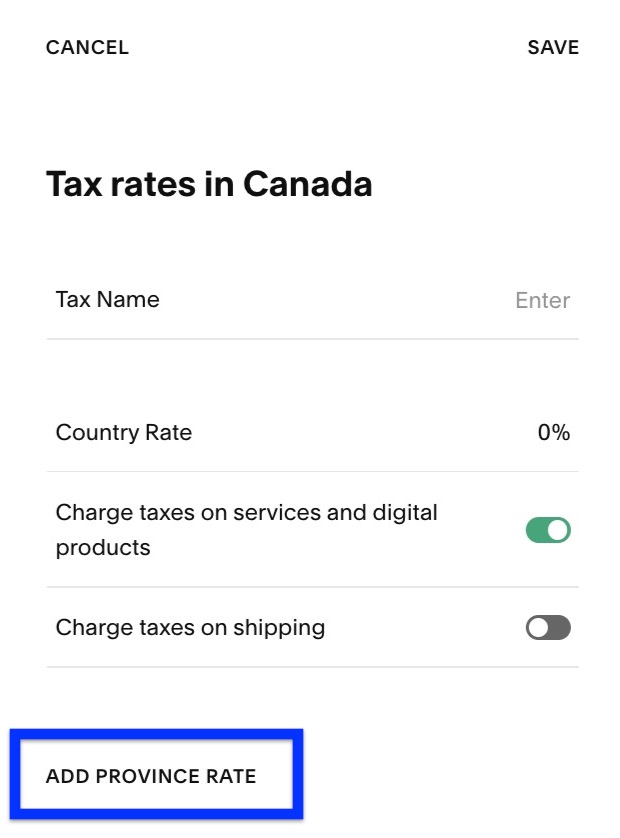
Task: Edit the Country Rate percentage
Action: (x=553, y=432)
